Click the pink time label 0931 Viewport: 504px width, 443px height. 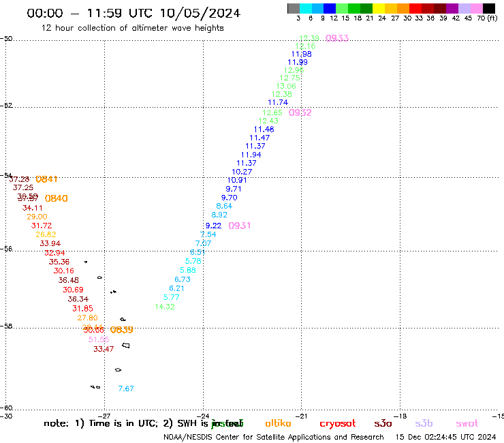(240, 226)
